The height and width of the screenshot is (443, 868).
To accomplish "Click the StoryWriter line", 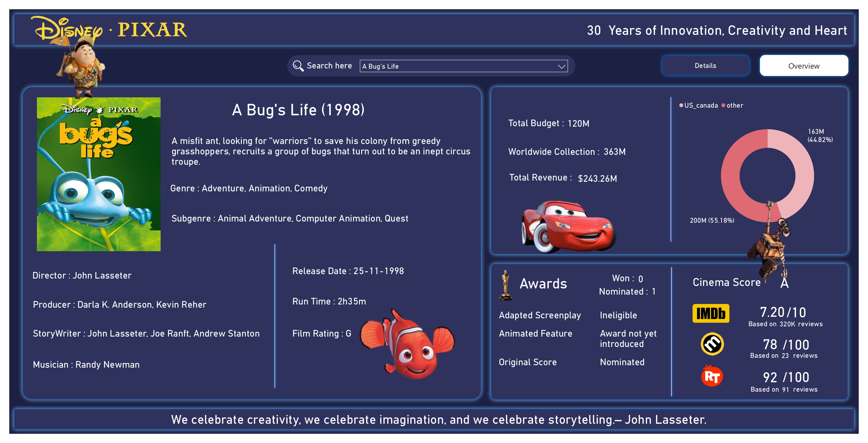I will click(146, 334).
